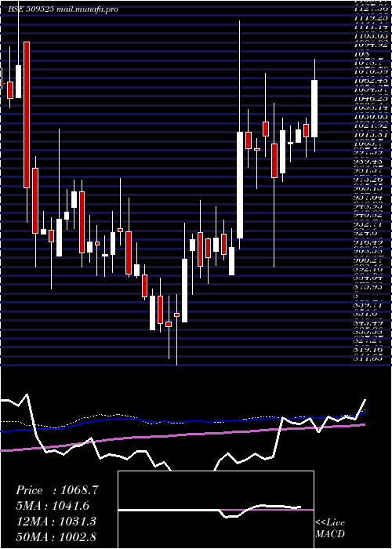
Task: Click the BSE 509525 mail.munafa.pro chart title
Action: pos(63,9)
